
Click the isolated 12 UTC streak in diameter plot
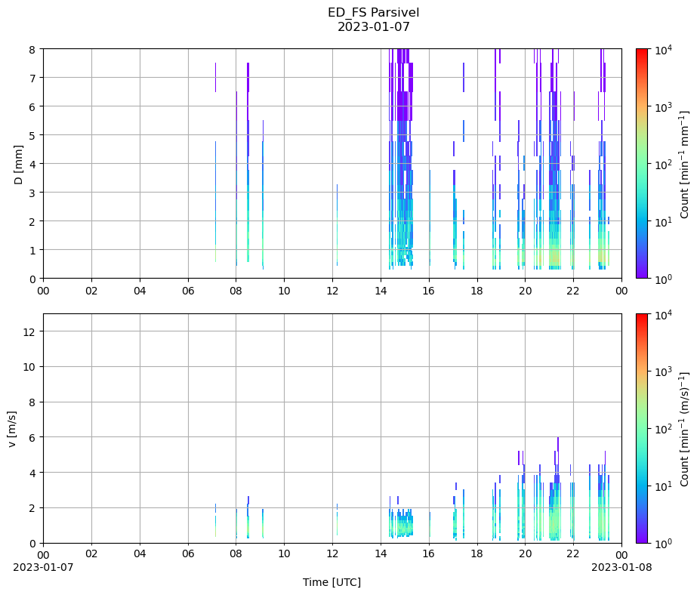click(337, 224)
